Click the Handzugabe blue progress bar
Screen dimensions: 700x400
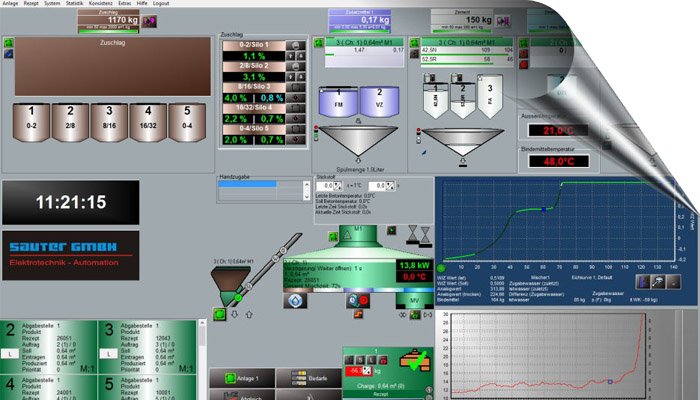(x=245, y=186)
